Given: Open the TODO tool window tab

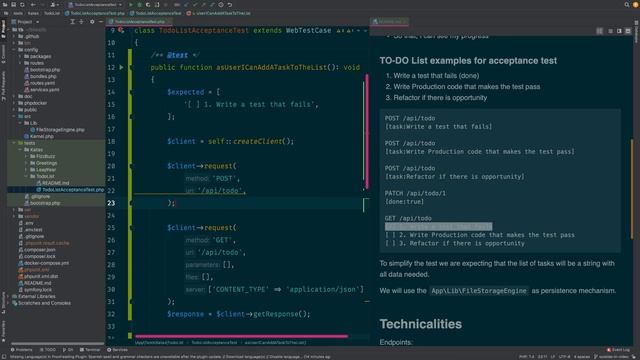Looking at the screenshot, I should click(x=48, y=350).
